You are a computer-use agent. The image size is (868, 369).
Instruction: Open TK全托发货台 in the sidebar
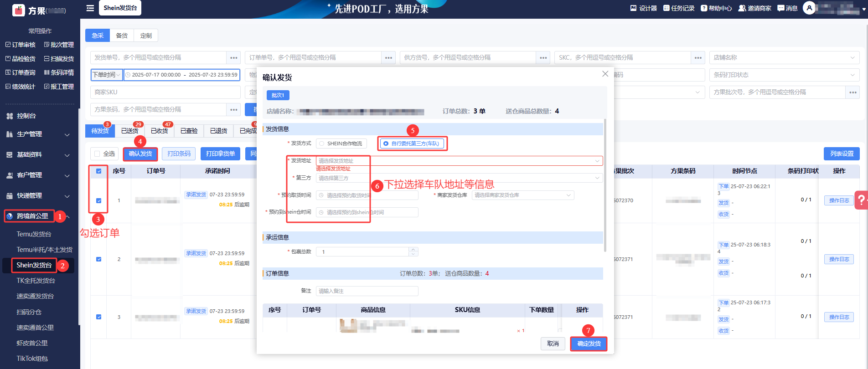[x=36, y=281]
